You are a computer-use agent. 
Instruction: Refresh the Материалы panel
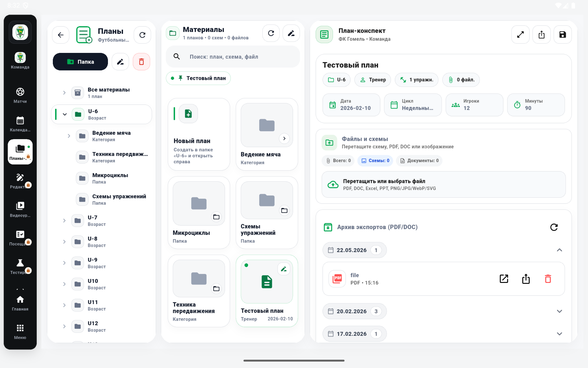(x=271, y=33)
